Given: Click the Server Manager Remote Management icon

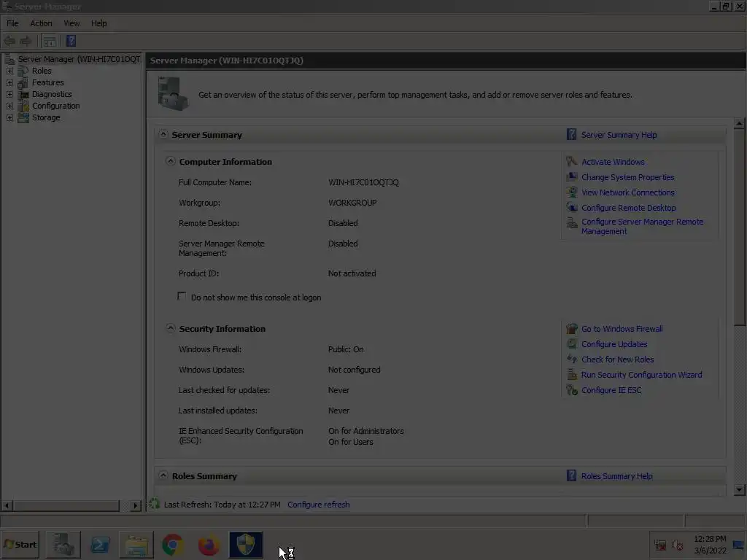Looking at the screenshot, I should coord(571,222).
